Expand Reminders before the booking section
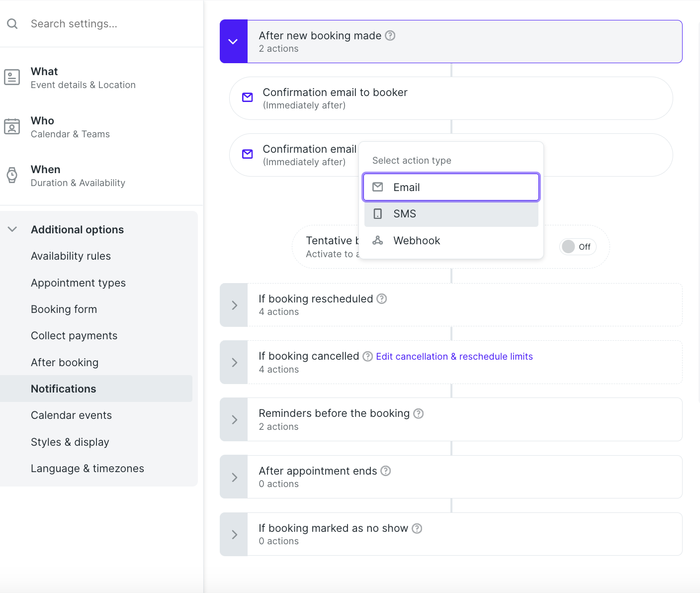Image resolution: width=700 pixels, height=593 pixels. (x=234, y=419)
